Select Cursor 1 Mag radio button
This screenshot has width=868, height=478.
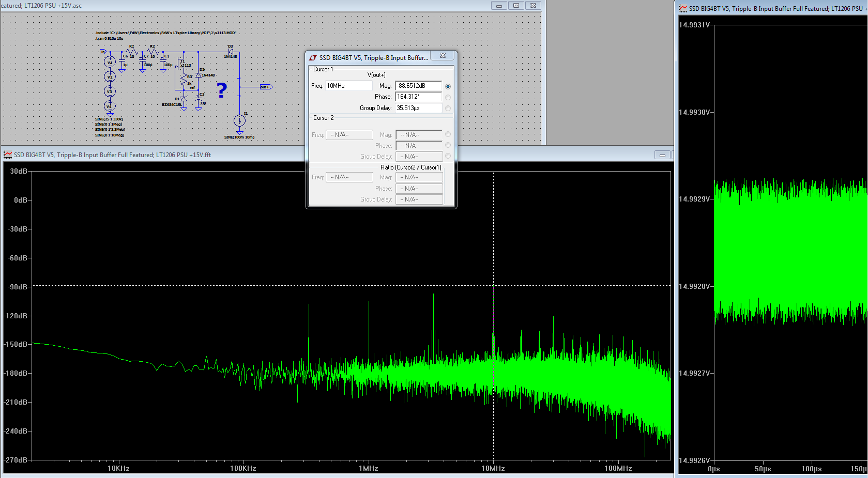(448, 86)
